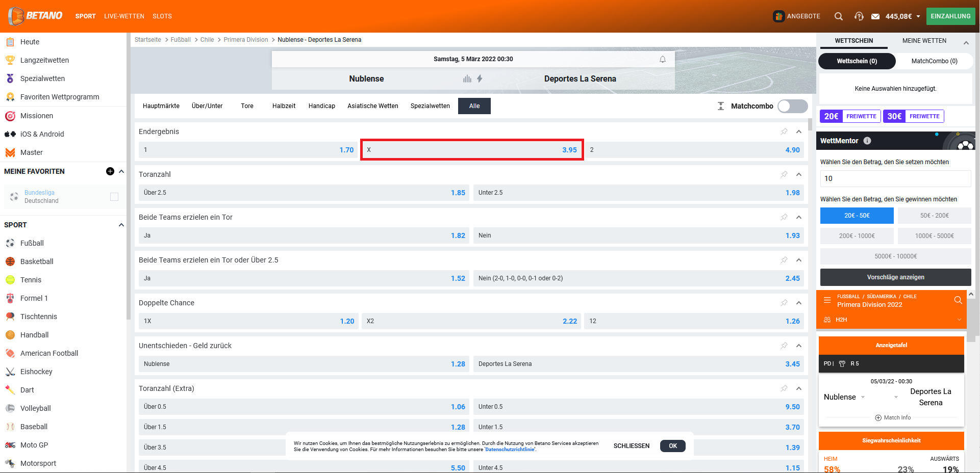Pin the Doppelte Chance market
The width and height of the screenshot is (980, 473).
[784, 303]
